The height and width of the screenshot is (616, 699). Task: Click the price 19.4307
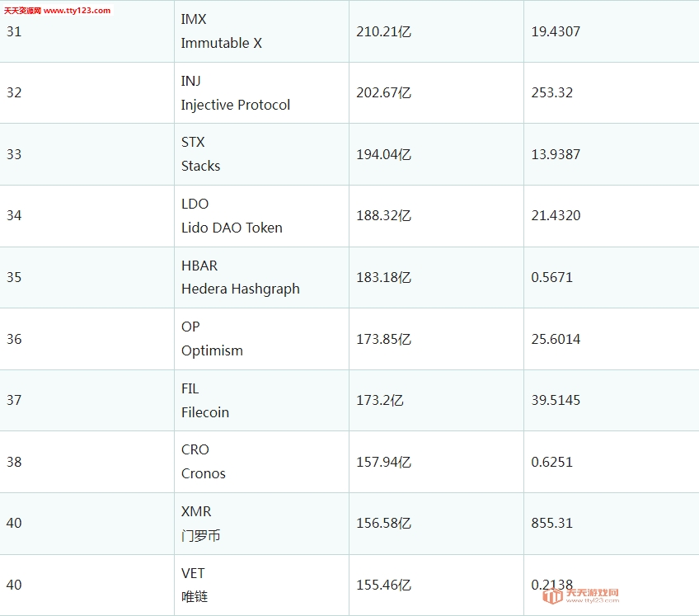click(556, 31)
